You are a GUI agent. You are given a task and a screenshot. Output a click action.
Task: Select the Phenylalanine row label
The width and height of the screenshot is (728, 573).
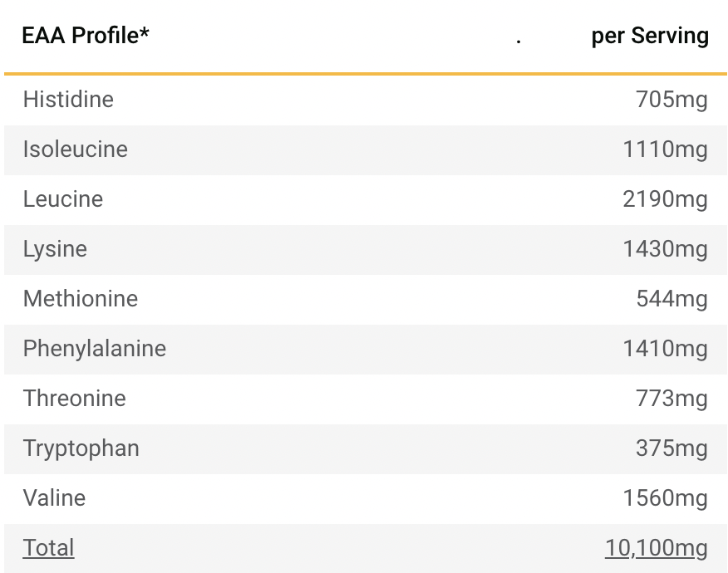click(95, 349)
